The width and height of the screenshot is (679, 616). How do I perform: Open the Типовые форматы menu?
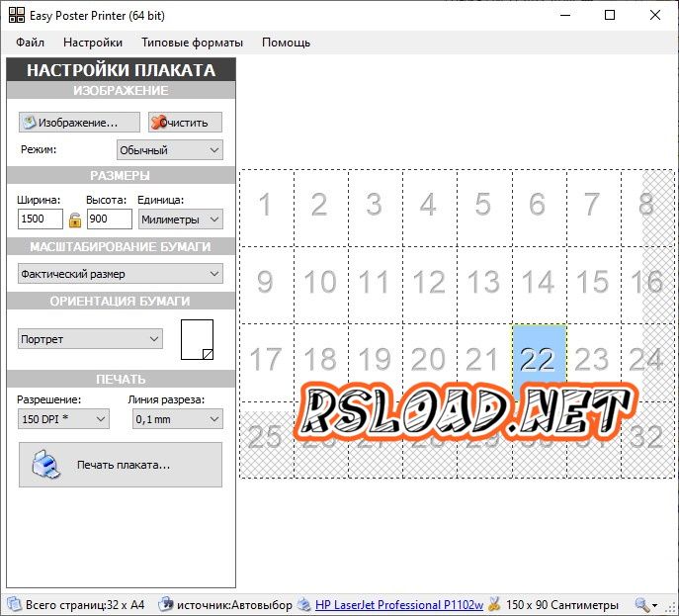point(192,43)
